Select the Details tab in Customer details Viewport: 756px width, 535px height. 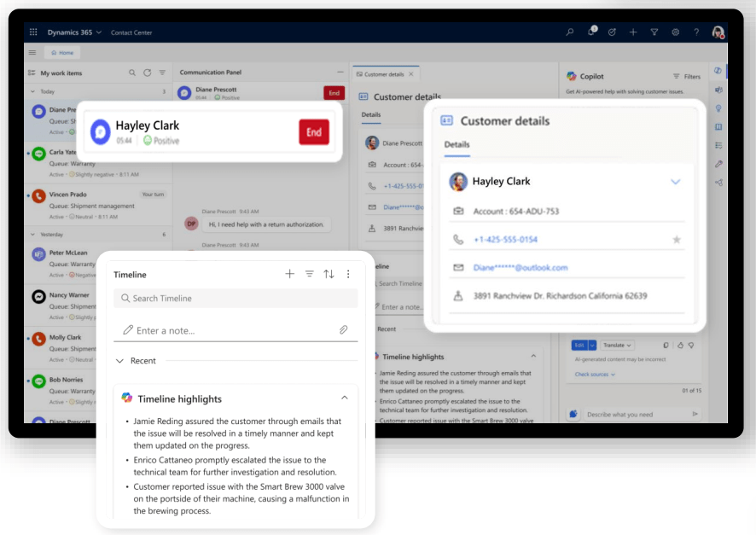(x=457, y=144)
